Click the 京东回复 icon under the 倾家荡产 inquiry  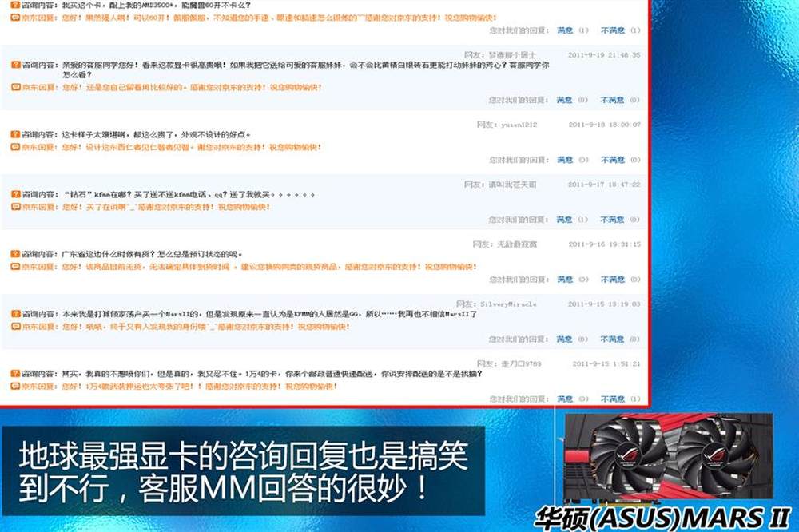(x=15, y=327)
